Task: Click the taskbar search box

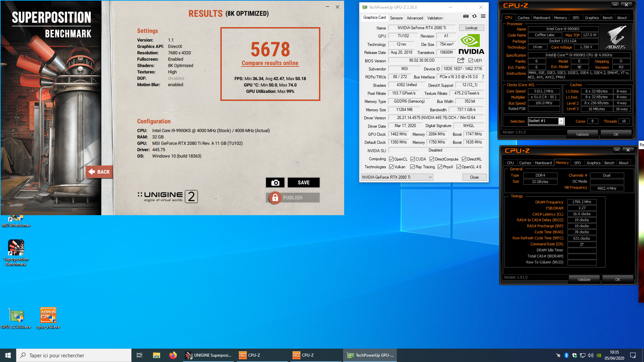Action: tap(74, 355)
